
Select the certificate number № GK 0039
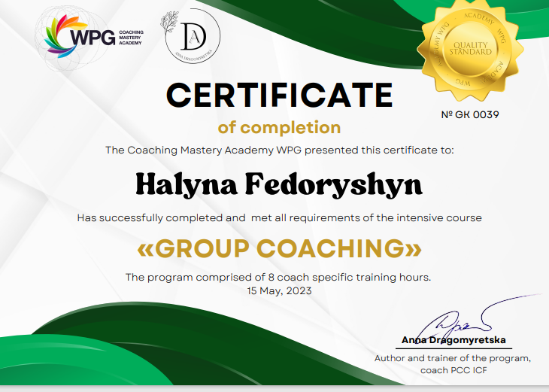(471, 115)
